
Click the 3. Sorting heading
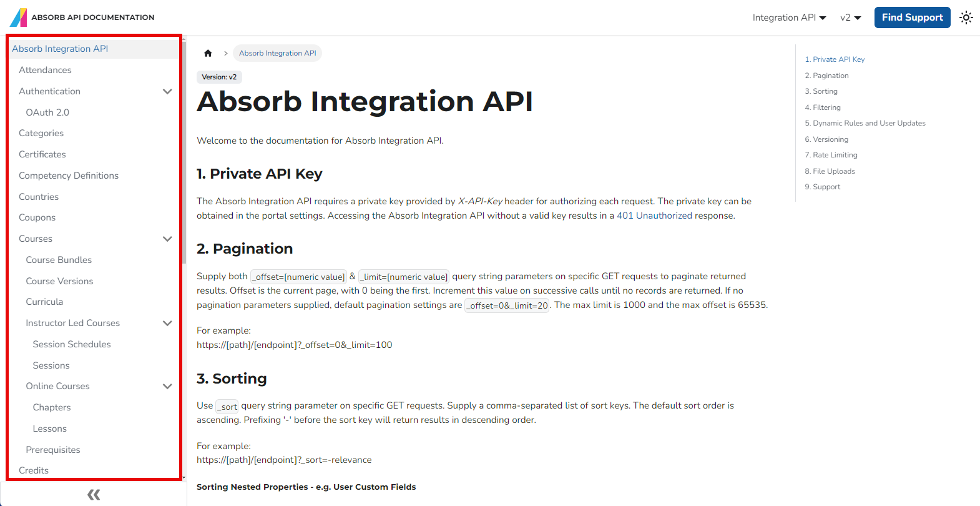[x=232, y=379]
